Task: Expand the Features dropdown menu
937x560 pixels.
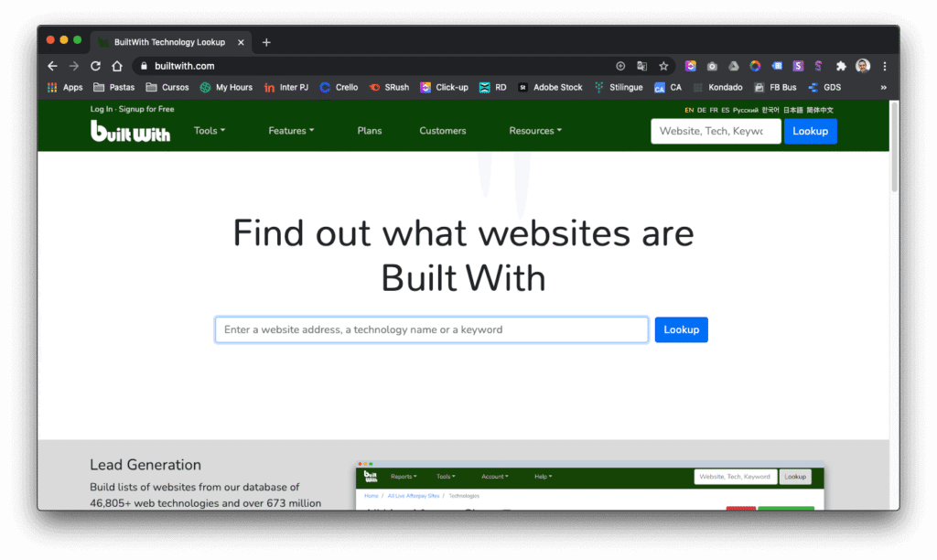Action: (x=291, y=130)
